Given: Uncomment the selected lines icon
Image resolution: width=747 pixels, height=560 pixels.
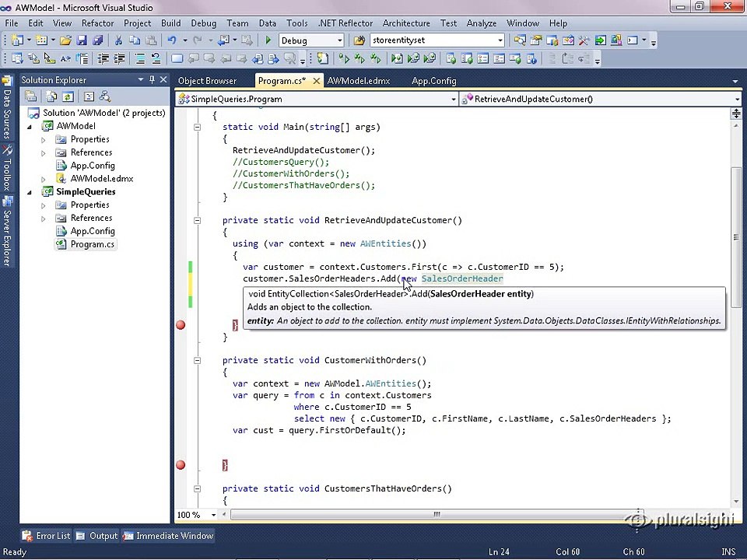Looking at the screenshot, I should [x=156, y=58].
